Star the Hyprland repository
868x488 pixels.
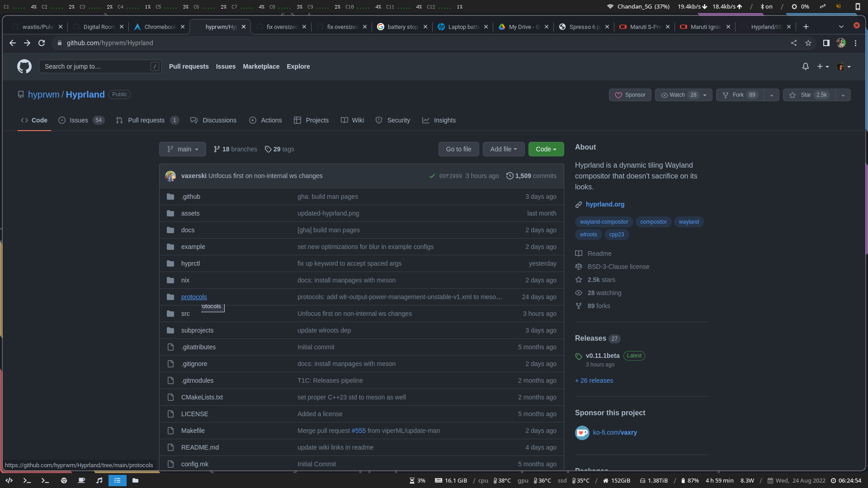(810, 95)
